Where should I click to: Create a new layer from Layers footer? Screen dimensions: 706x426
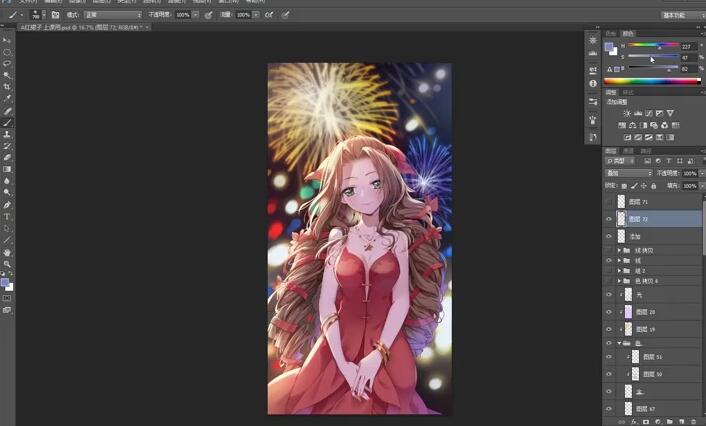(681, 422)
